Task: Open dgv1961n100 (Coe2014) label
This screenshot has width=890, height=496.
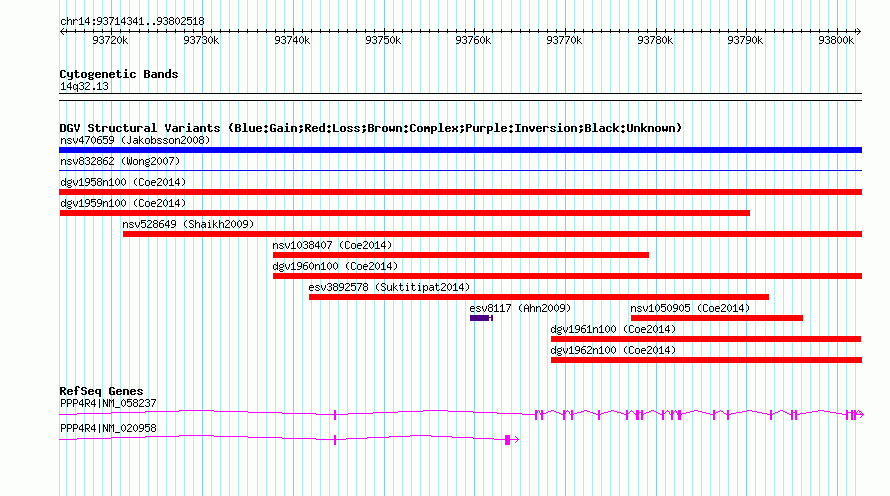Action: [614, 329]
